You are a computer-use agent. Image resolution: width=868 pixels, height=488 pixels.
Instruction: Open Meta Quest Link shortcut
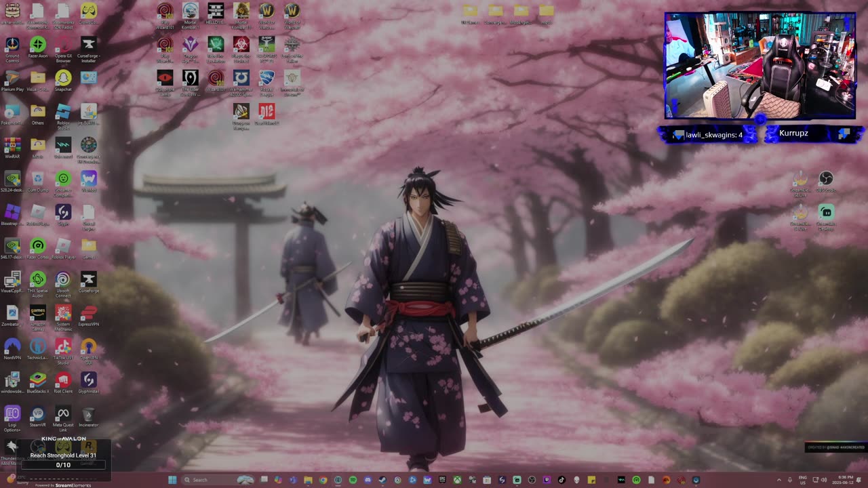click(x=63, y=418)
